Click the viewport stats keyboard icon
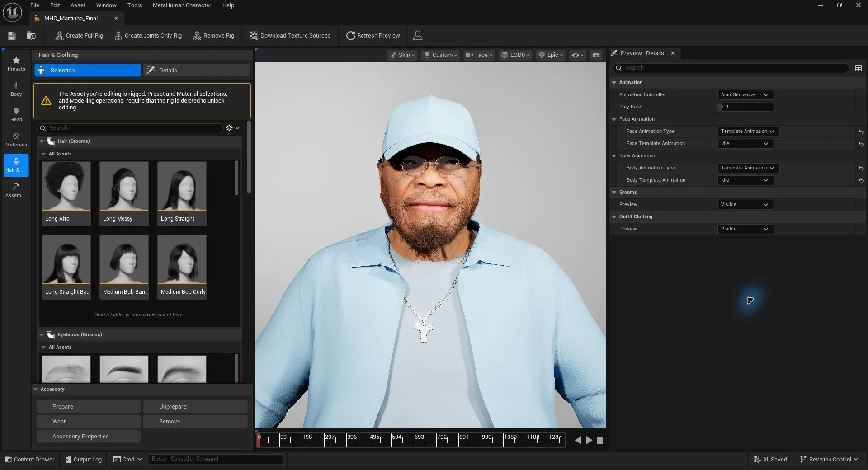 [x=596, y=55]
